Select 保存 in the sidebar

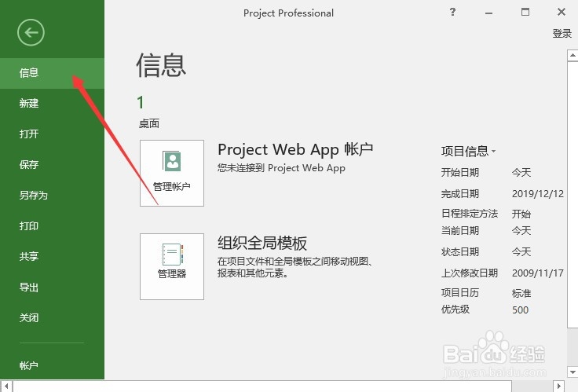[x=52, y=164]
